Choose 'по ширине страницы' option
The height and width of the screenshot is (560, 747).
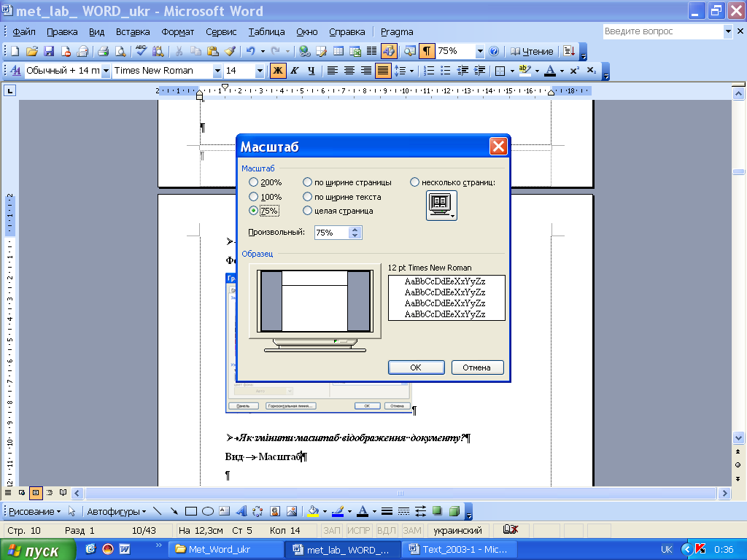point(307,182)
